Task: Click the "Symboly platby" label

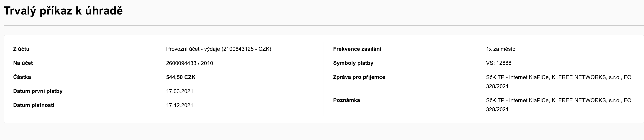Action: pos(353,63)
